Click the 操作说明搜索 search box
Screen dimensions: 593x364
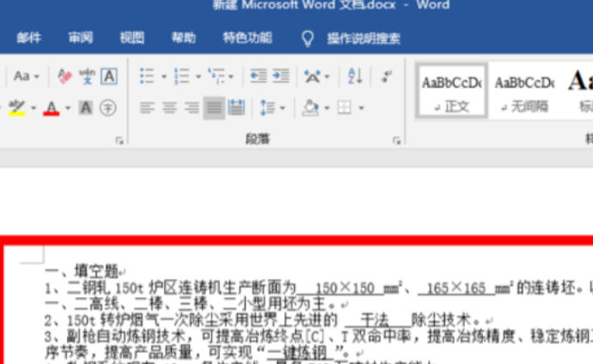(x=364, y=38)
